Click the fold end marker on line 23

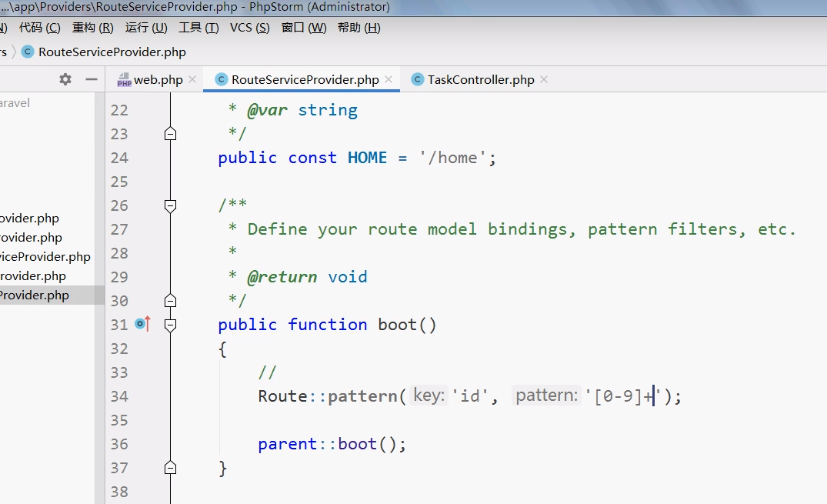pos(171,134)
